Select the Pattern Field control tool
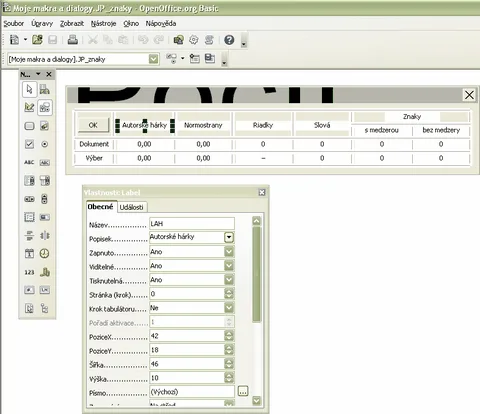Image resolution: width=480 pixels, height=414 pixels. [x=44, y=290]
